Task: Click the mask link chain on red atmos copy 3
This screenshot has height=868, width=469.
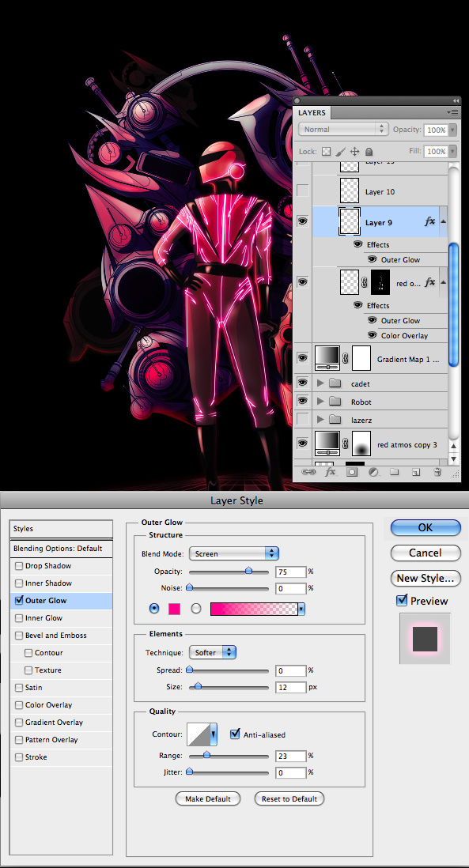Action: pyautogui.click(x=346, y=444)
